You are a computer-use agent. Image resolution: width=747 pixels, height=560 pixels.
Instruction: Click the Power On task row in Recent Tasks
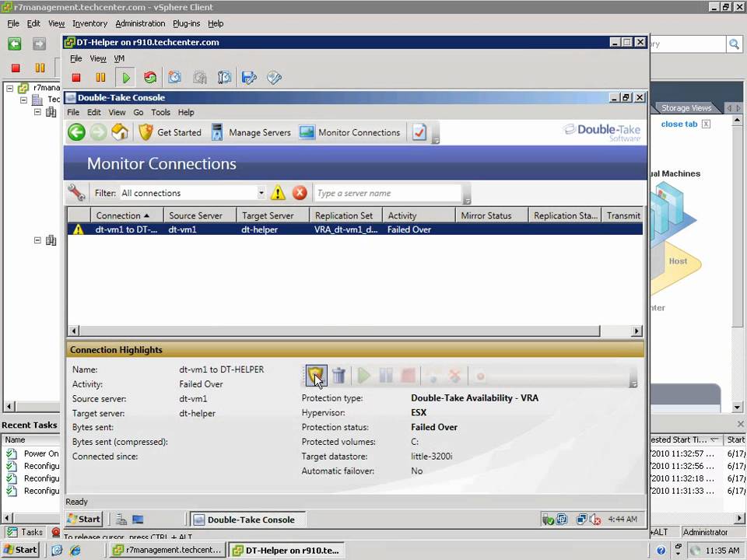(33, 453)
